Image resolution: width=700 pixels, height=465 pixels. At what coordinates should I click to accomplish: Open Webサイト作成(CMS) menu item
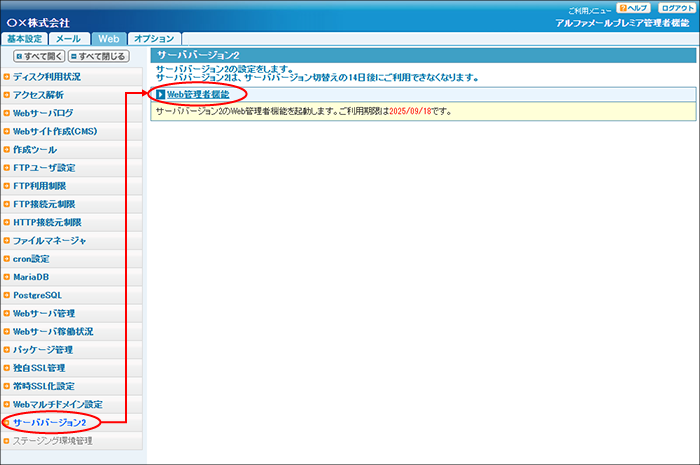coord(54,131)
